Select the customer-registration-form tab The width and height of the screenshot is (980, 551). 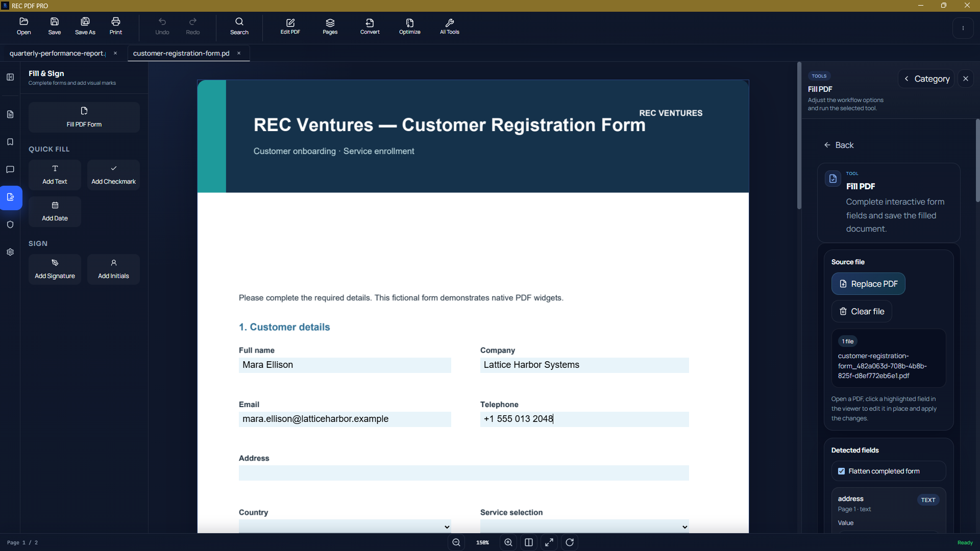[x=181, y=53]
